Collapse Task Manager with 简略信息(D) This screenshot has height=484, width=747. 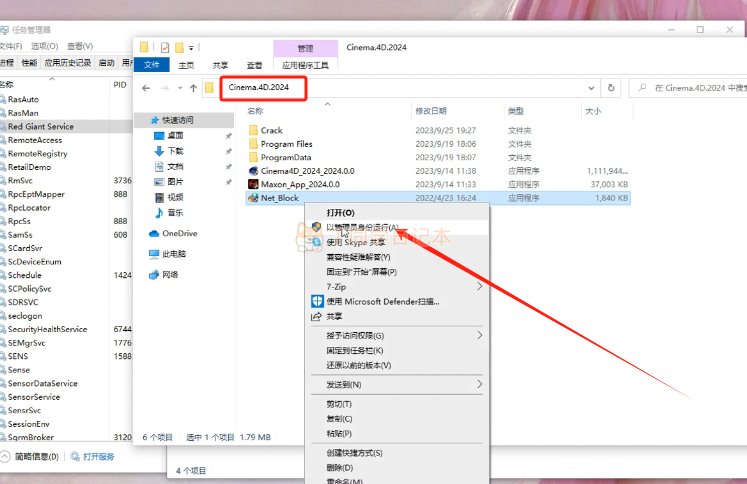[x=30, y=456]
